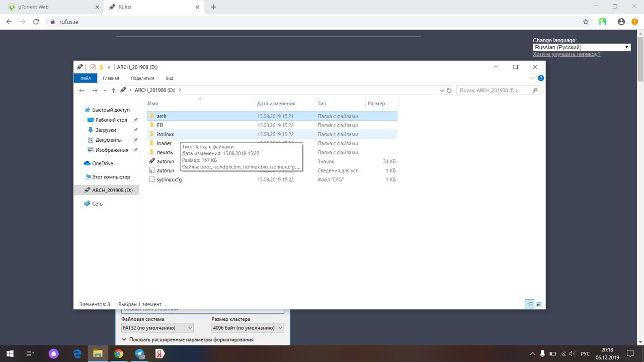Open the recent locations dropdown arrow

point(105,90)
